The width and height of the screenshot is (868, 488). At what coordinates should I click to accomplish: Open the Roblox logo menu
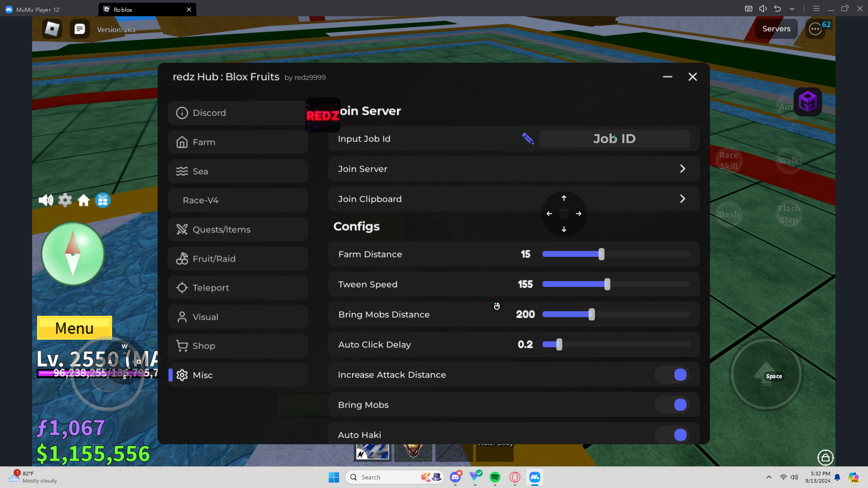click(x=52, y=29)
